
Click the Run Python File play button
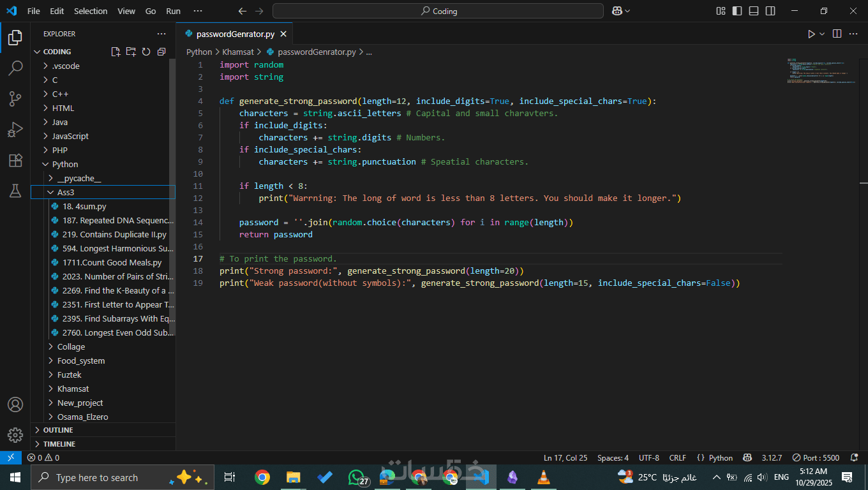pyautogui.click(x=811, y=34)
